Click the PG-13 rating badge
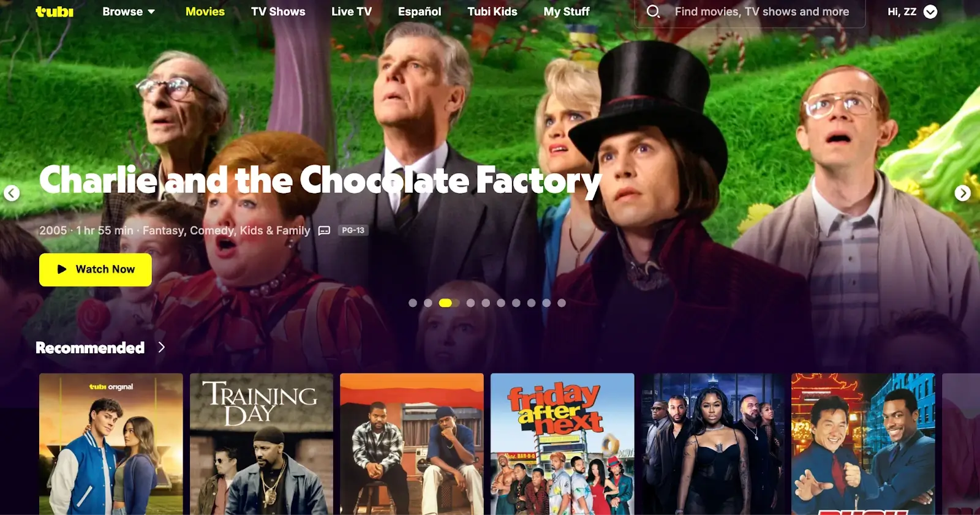The image size is (980, 515). coord(353,230)
